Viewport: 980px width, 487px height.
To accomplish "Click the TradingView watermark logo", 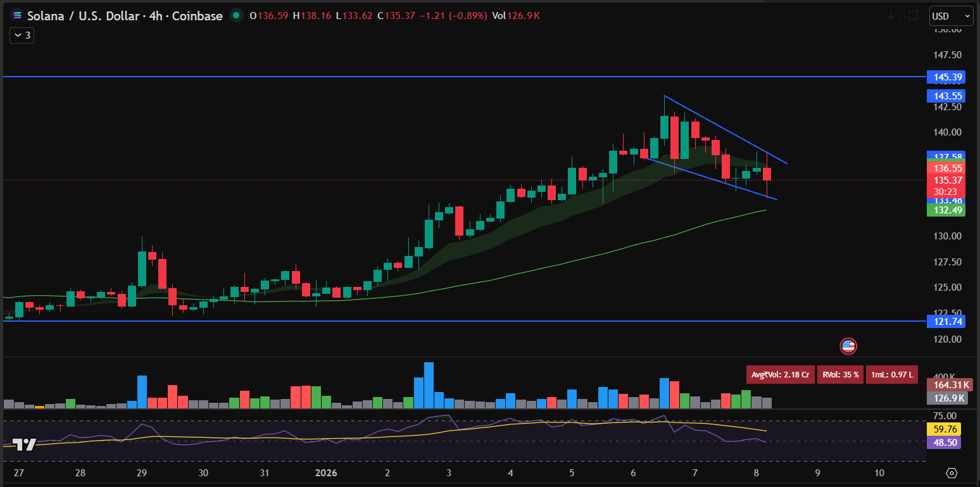I will (x=23, y=445).
